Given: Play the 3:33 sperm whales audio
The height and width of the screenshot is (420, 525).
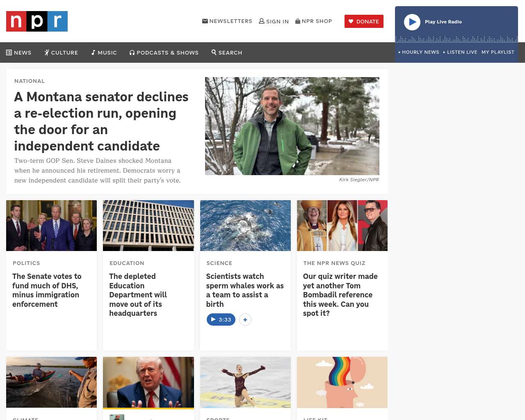Looking at the screenshot, I should point(221,320).
